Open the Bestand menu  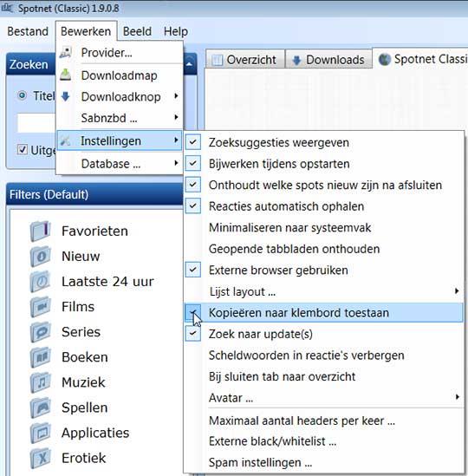28,31
